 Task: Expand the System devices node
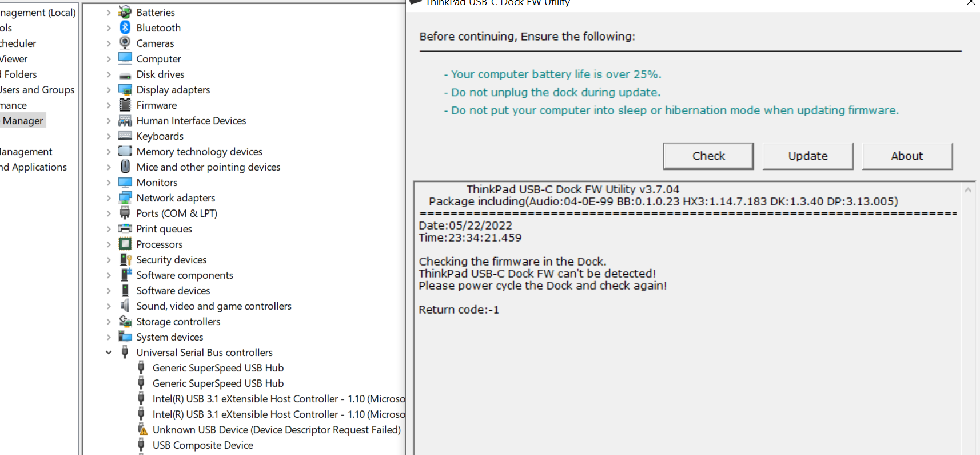109,337
